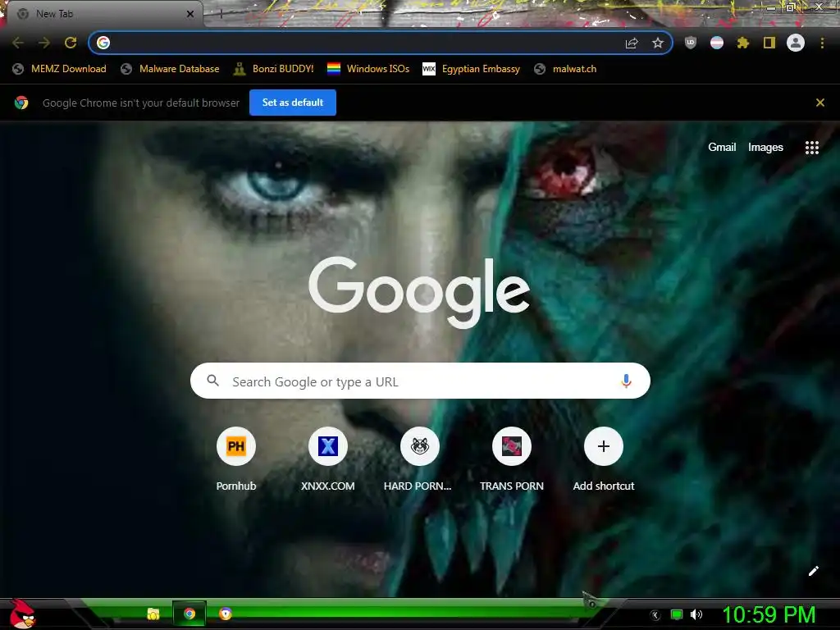Screen dimensions: 840x630
Task: Open the volume speaker tray icon
Action: (696, 614)
